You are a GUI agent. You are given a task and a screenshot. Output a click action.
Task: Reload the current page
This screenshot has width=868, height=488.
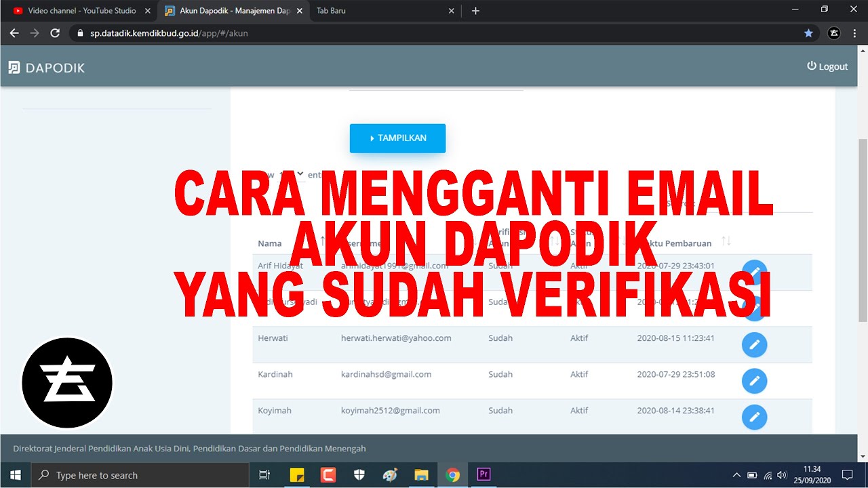(x=56, y=33)
